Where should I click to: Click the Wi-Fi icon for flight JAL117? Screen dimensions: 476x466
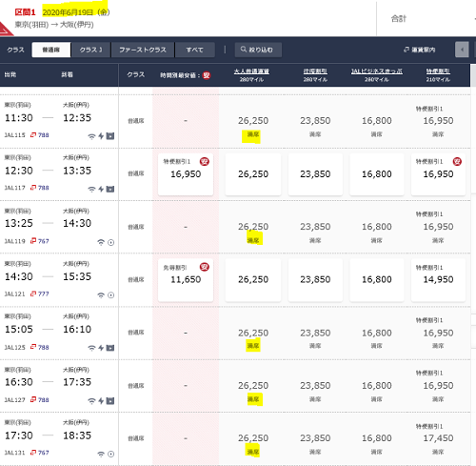point(91,190)
